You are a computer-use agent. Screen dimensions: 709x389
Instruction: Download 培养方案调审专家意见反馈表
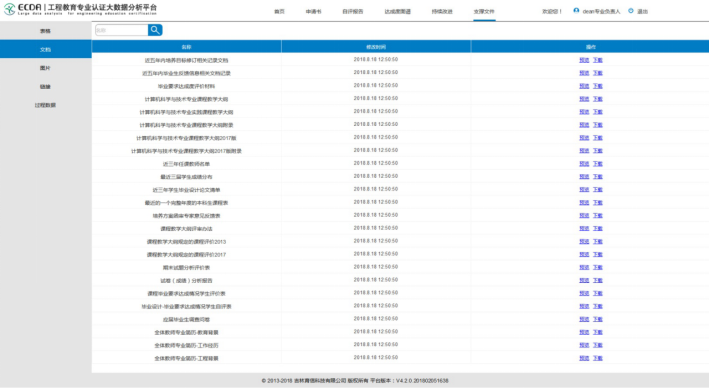[598, 215]
